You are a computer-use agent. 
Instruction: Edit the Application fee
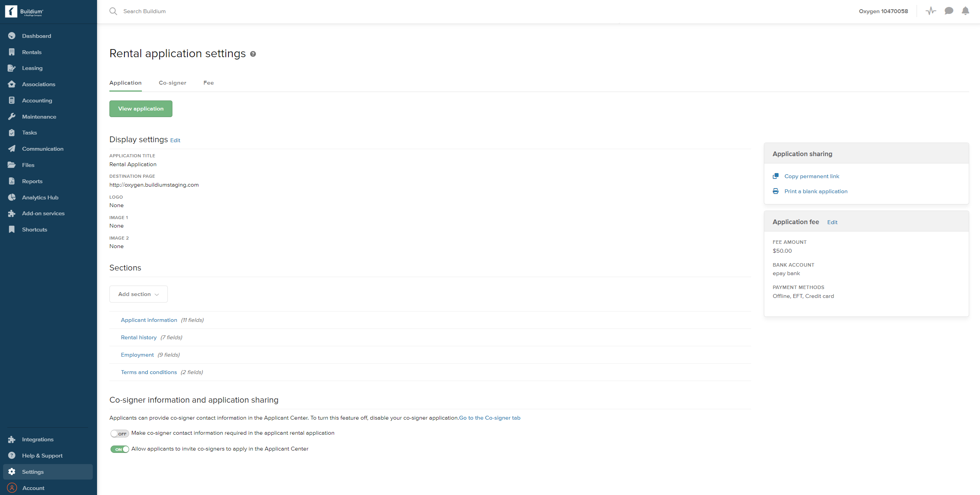point(832,222)
